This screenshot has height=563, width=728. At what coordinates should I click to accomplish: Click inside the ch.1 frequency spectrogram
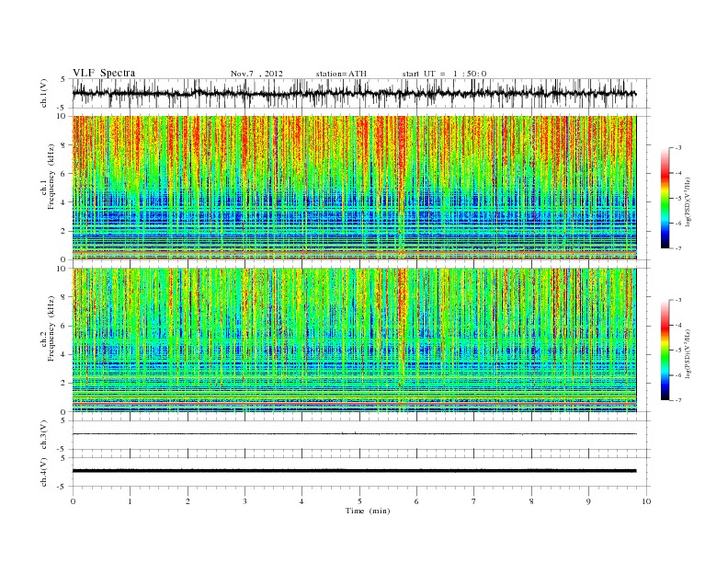point(354,188)
